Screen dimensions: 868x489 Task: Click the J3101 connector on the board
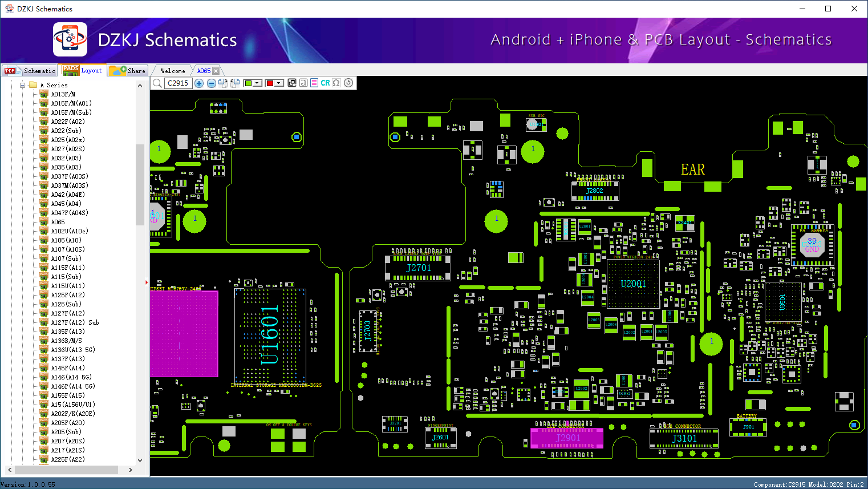point(684,438)
